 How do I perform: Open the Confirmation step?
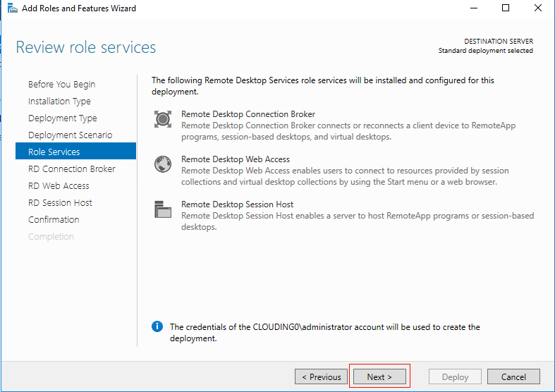(x=54, y=220)
